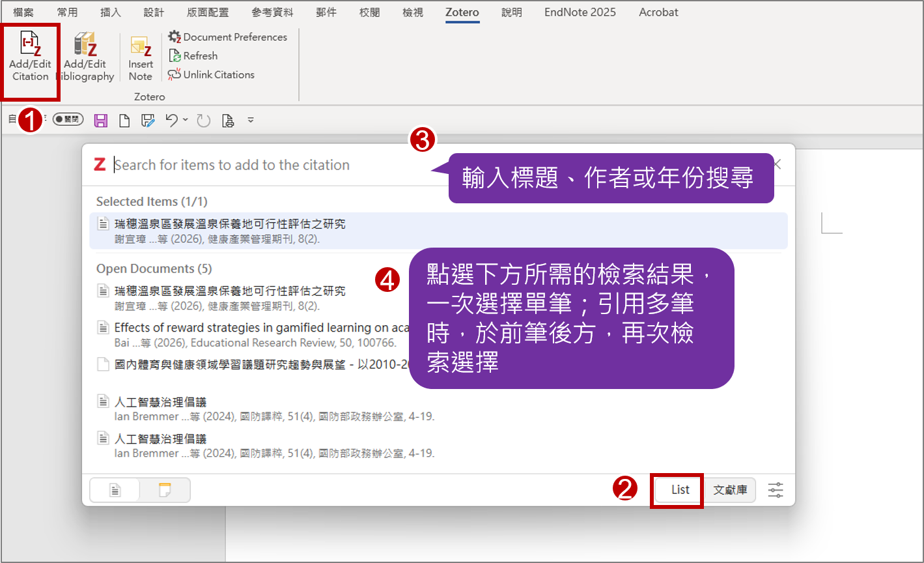Open the Customize Quick Access Toolbar dropdown
The image size is (924, 563).
pos(251,121)
